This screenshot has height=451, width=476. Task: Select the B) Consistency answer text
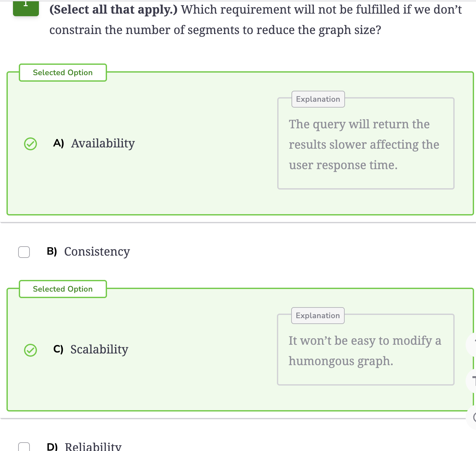[x=88, y=251]
